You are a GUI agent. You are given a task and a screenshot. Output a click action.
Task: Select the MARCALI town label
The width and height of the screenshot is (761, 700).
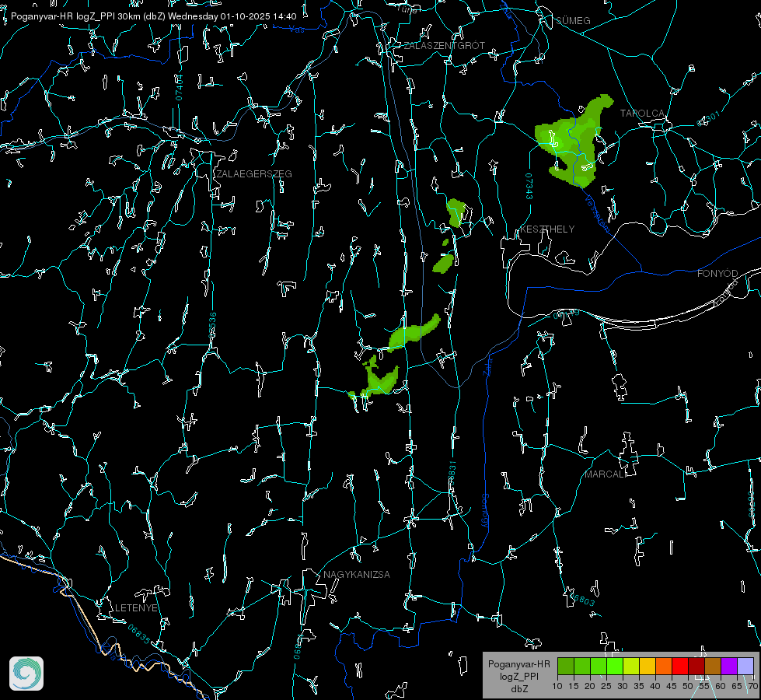(605, 474)
